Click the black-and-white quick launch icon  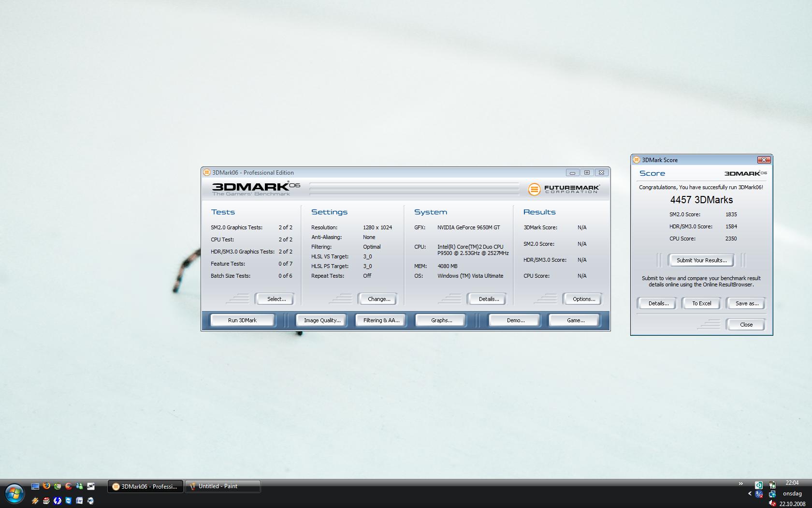coord(91,486)
